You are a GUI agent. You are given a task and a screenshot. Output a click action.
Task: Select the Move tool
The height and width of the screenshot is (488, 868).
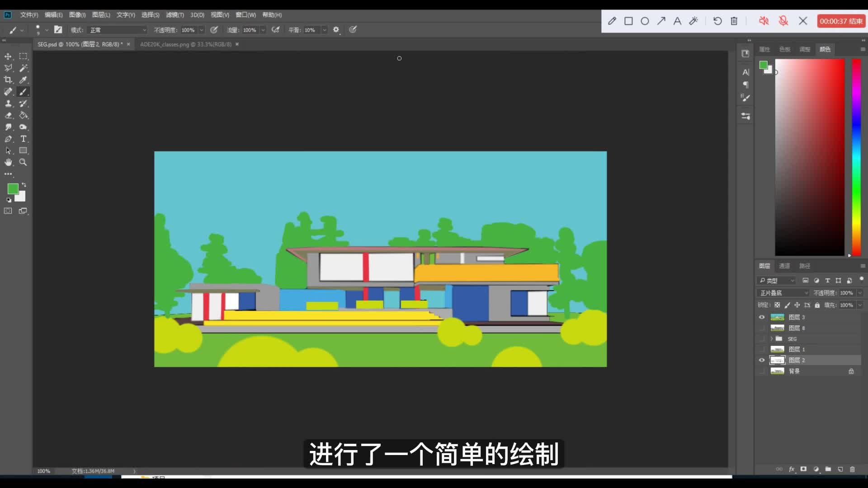[x=8, y=56]
